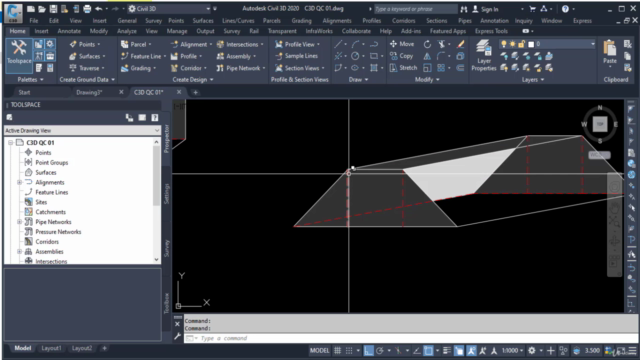This screenshot has height=360, width=640.
Task: Expand the Alignments tree node
Action: pyautogui.click(x=19, y=182)
